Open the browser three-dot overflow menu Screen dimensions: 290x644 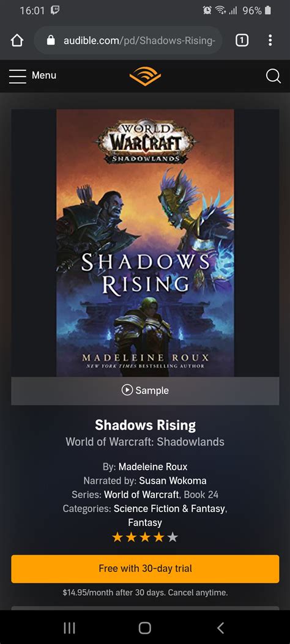(270, 40)
